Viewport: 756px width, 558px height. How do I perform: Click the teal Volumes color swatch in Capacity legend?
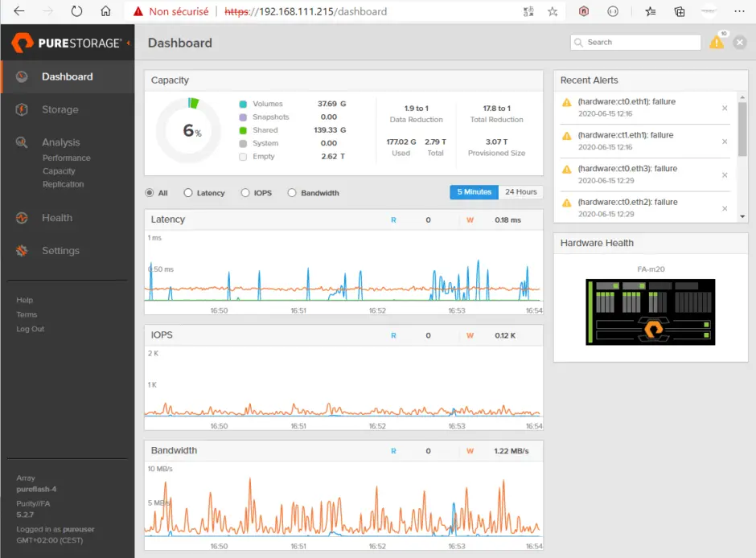click(243, 103)
